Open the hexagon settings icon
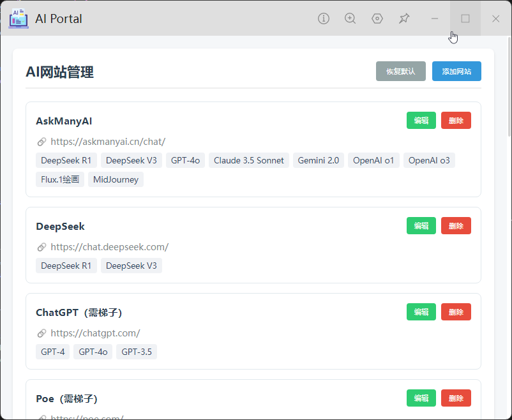This screenshot has width=512, height=420. pos(377,19)
